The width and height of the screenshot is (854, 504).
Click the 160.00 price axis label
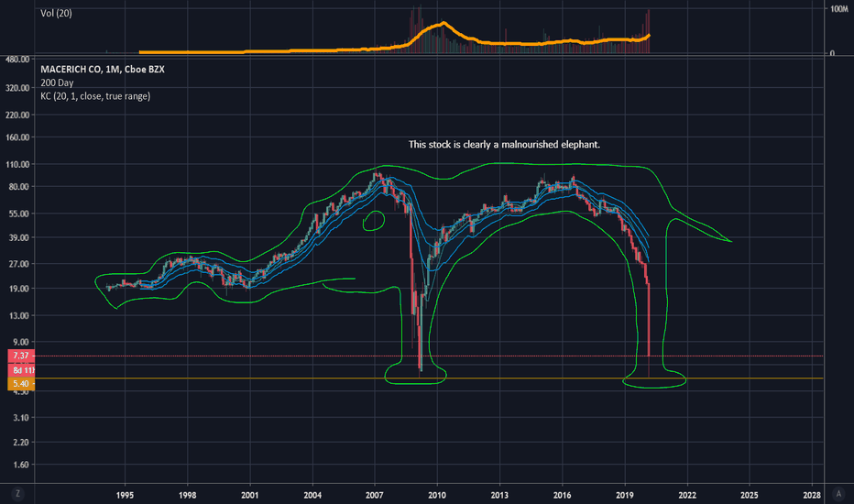tap(17, 137)
